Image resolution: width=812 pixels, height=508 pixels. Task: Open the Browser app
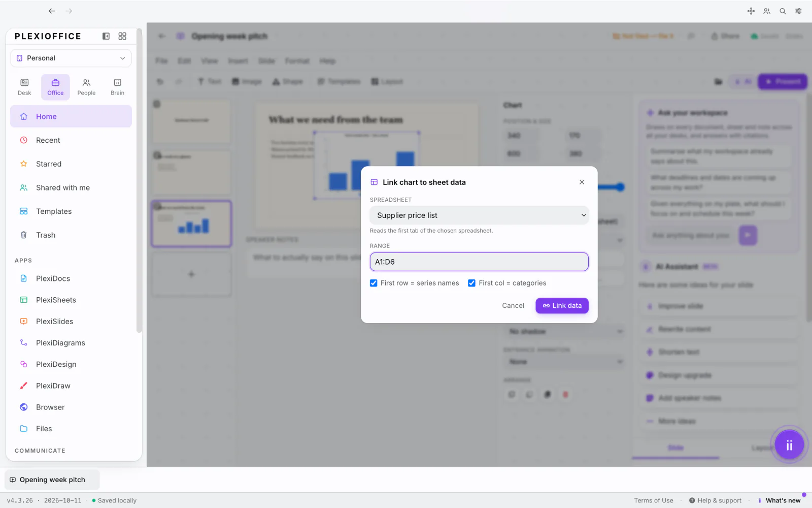(71, 407)
